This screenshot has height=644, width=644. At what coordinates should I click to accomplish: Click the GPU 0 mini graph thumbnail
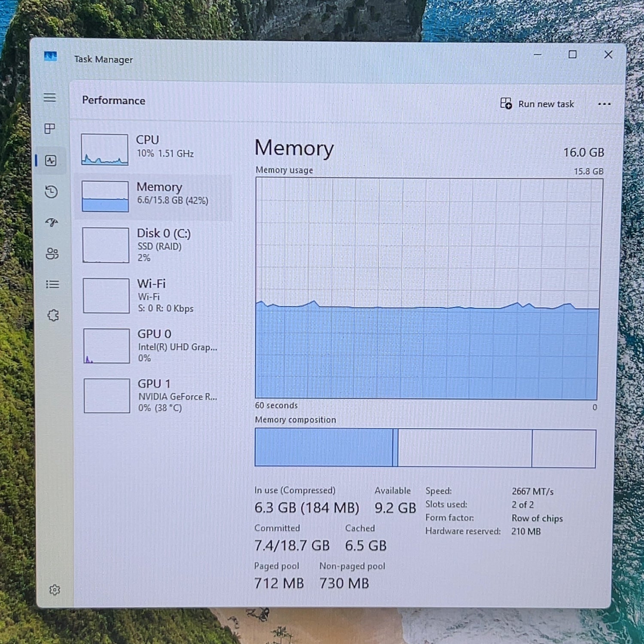(x=106, y=346)
